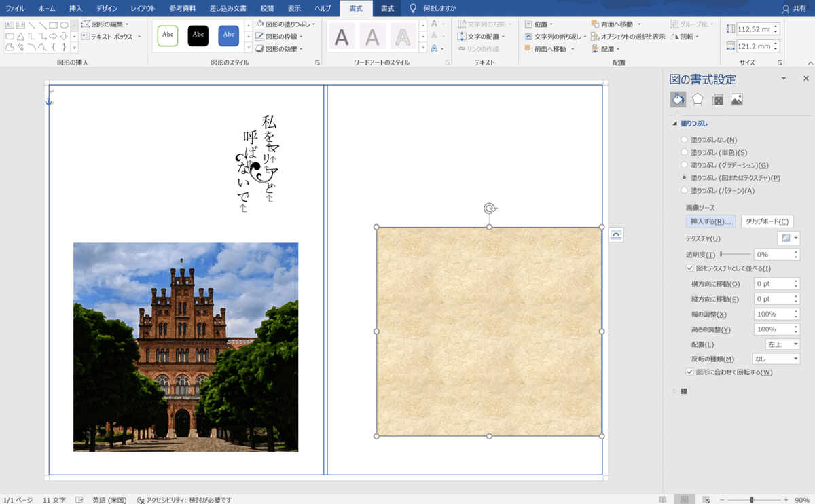Image resolution: width=815 pixels, height=504 pixels.
Task: Open the layout options icon beside the shape
Action: tap(615, 234)
